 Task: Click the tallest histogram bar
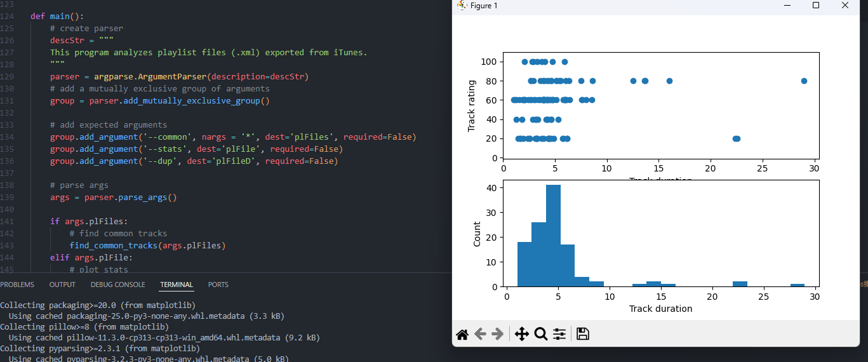tap(553, 235)
